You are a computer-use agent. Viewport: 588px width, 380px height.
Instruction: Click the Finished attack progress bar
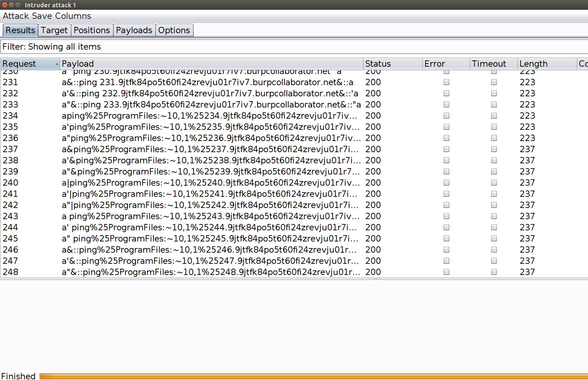pos(314,376)
